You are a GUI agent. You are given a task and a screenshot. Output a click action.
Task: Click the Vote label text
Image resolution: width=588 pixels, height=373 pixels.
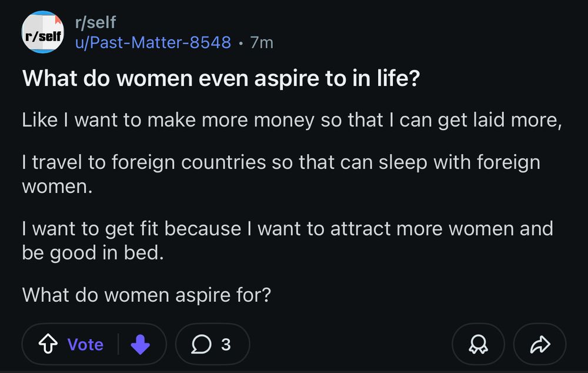click(x=85, y=344)
